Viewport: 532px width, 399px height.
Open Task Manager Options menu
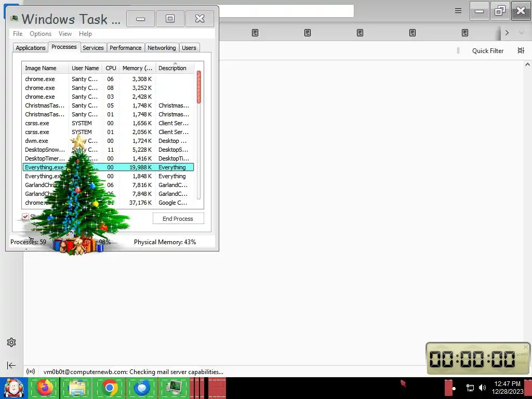click(x=41, y=34)
